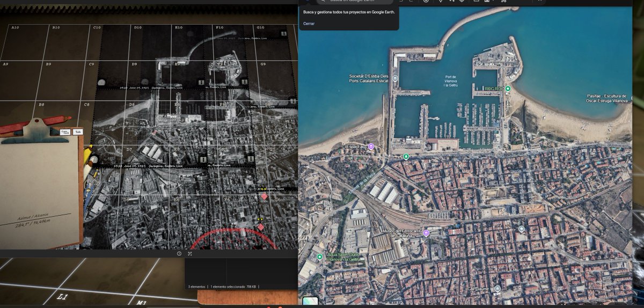Screen dimensions: 644x308
Task: Click grid label G9 on the game map
Action: point(263,64)
